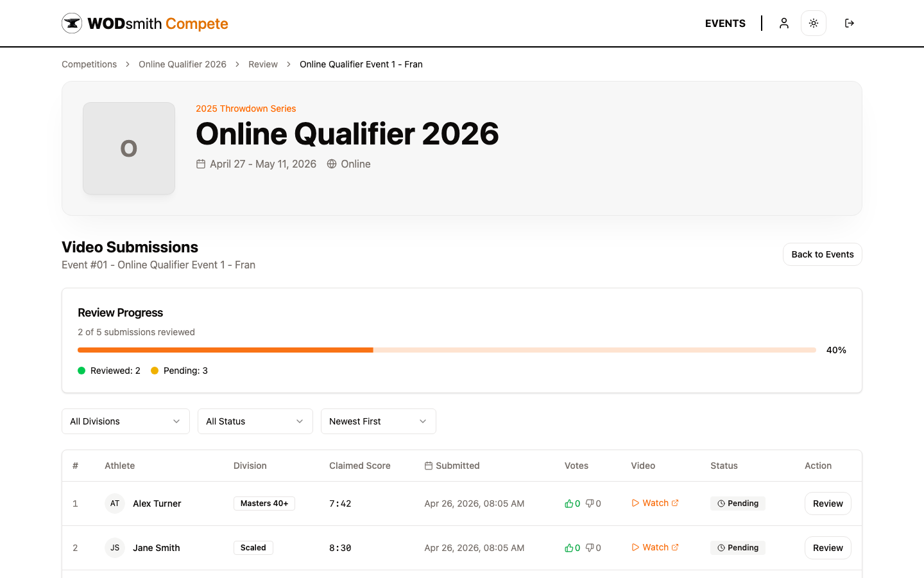This screenshot has width=924, height=578.
Task: Watch Alex Turner's video submission
Action: 655,503
